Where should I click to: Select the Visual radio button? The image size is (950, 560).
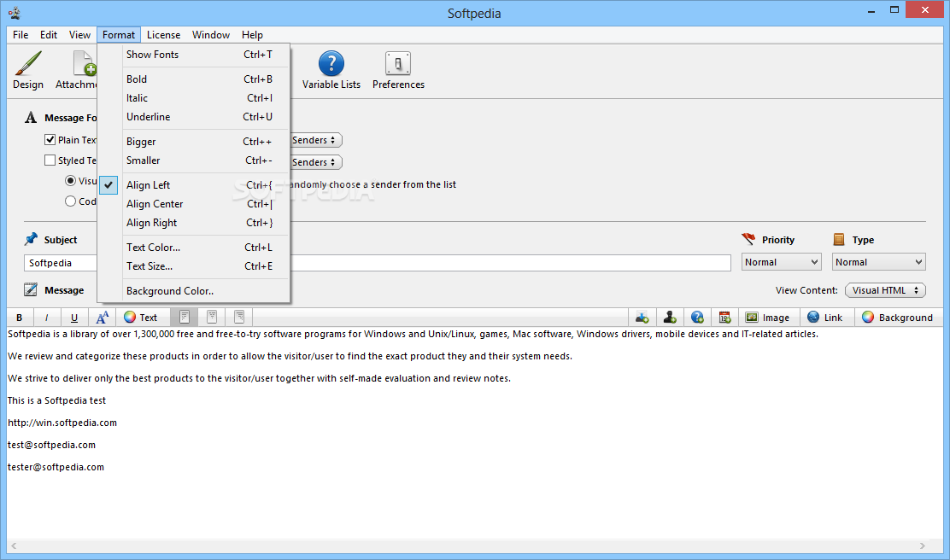click(70, 180)
